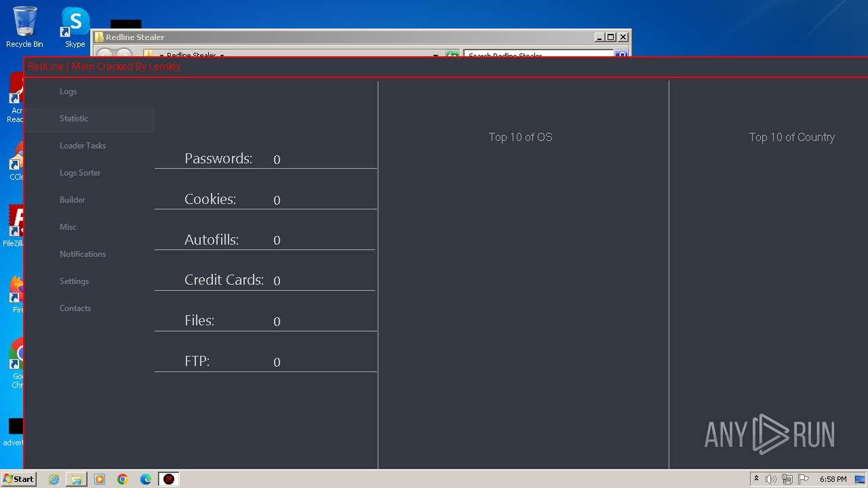This screenshot has width=868, height=488.
Task: Select the Statistic sidebar item
Action: 90,119
